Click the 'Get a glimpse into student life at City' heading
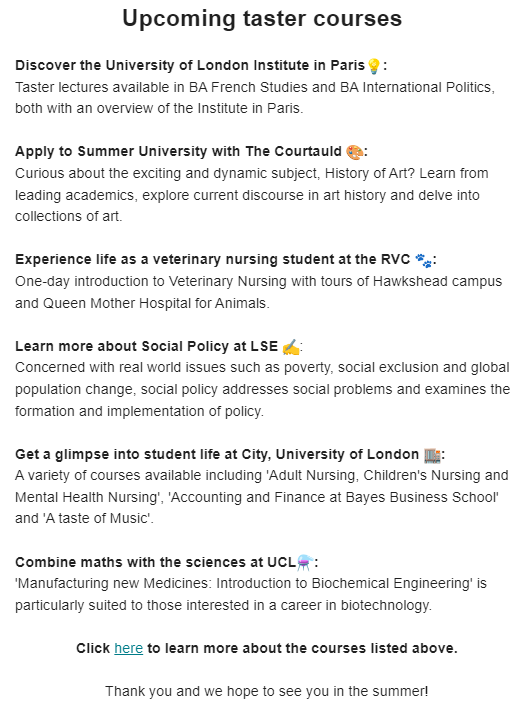Screen dimensions: 527x710 [217, 454]
